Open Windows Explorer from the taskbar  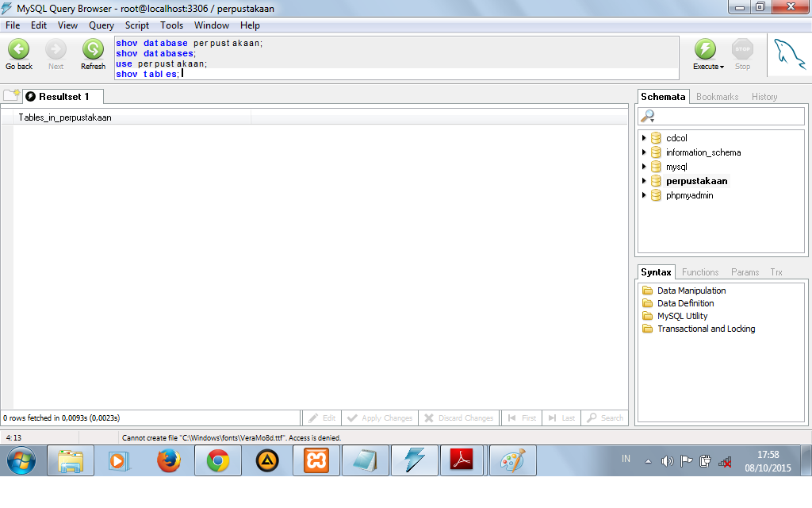tap(71, 460)
